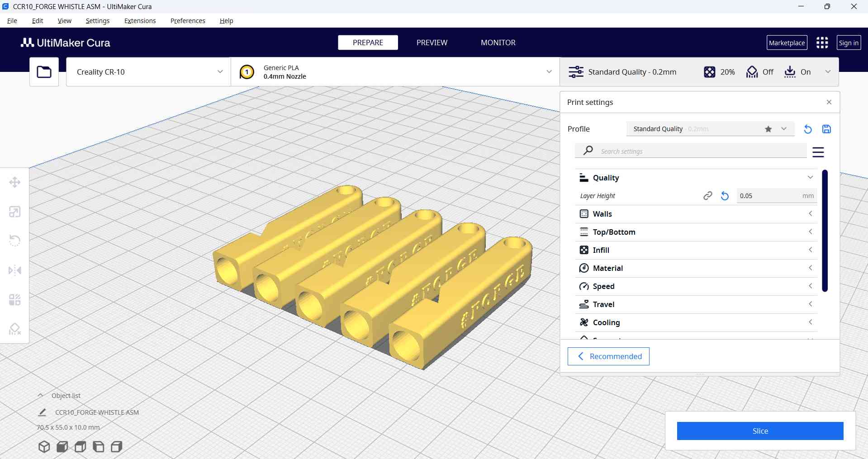Expand the Infill settings section

pos(697,250)
